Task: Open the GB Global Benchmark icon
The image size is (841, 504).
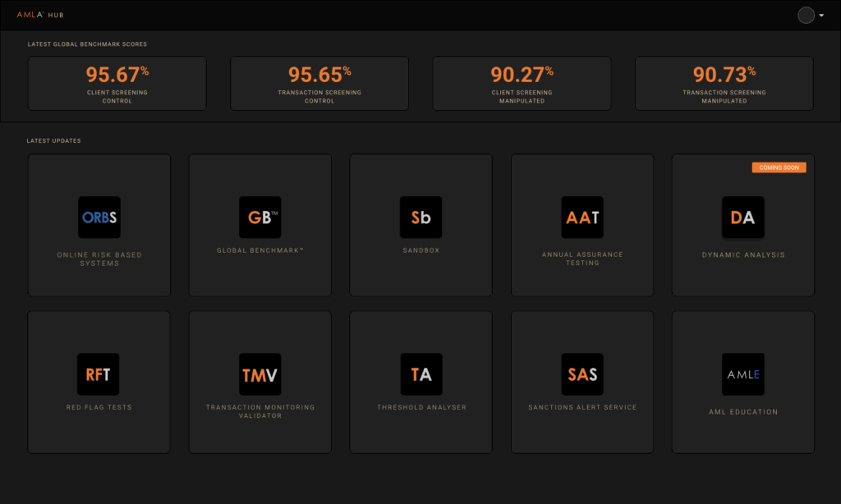Action: pos(260,218)
